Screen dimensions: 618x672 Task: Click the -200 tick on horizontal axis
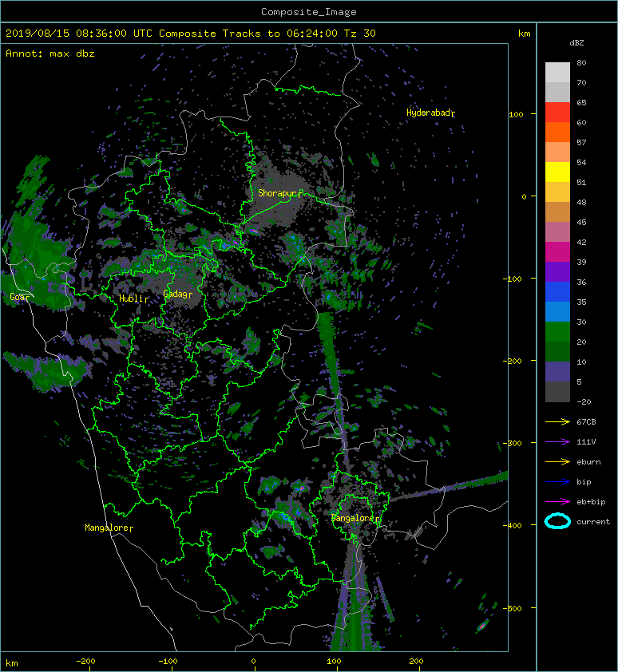coord(85,662)
